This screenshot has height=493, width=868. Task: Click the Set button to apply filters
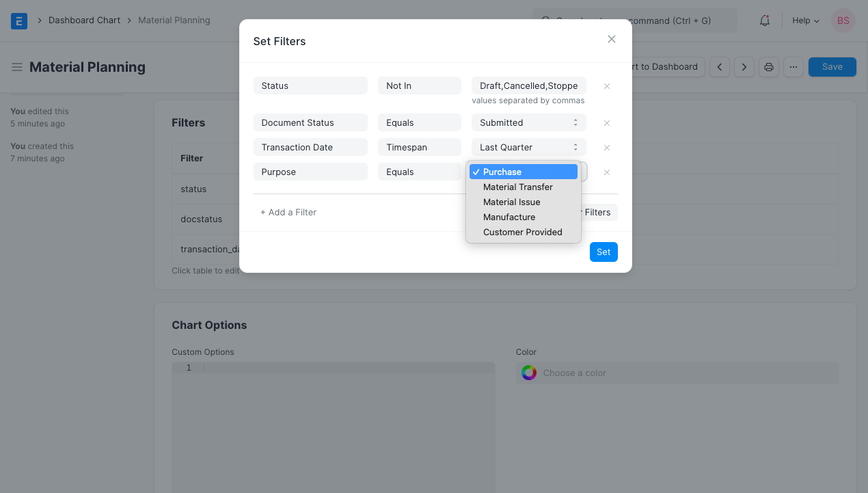pos(603,252)
